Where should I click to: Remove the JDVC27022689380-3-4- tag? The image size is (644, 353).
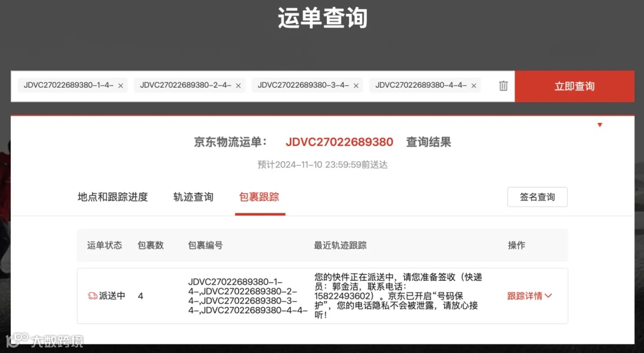(x=356, y=86)
